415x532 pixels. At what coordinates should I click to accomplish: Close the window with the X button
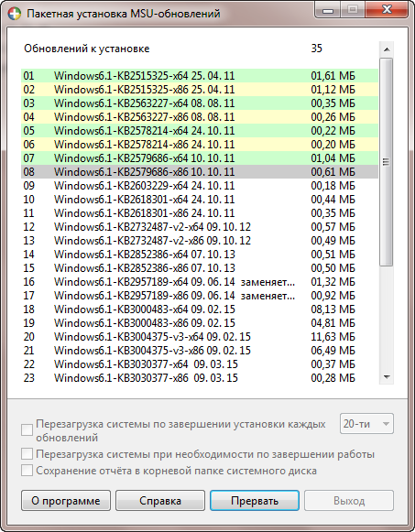(x=387, y=10)
